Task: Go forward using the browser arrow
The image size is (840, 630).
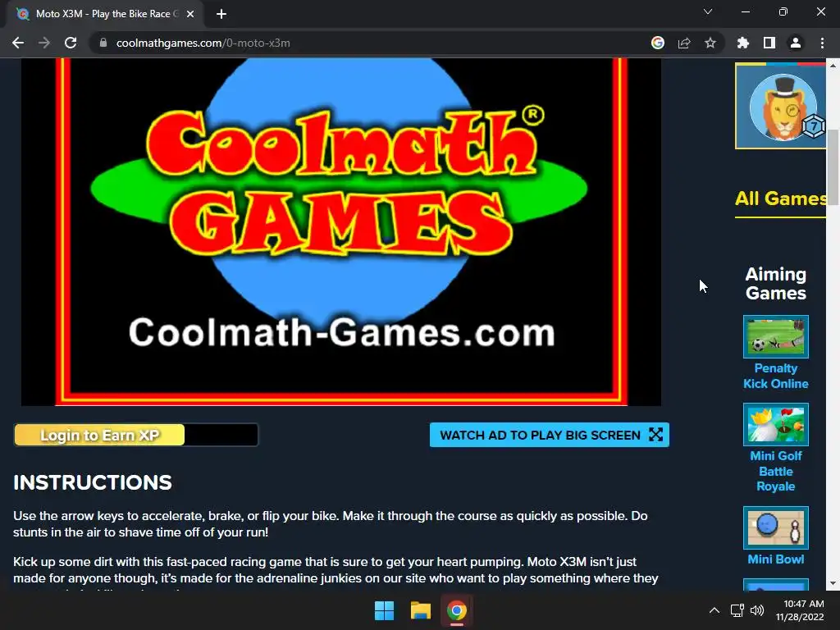Action: [x=44, y=43]
